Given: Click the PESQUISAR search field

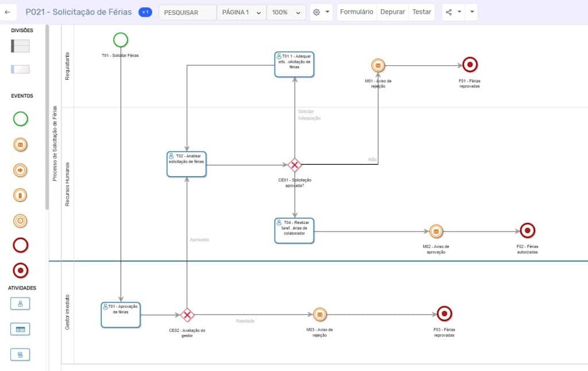Looking at the screenshot, I should [x=187, y=12].
